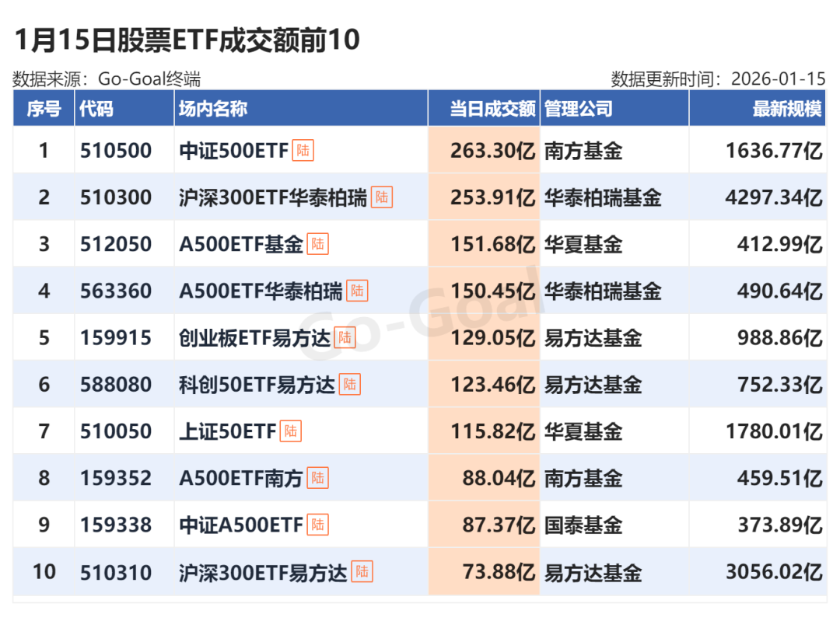Click the 陆 badge beside 沪深300ETF华泰柏瑞
Image resolution: width=840 pixels, height=628 pixels.
(x=381, y=197)
